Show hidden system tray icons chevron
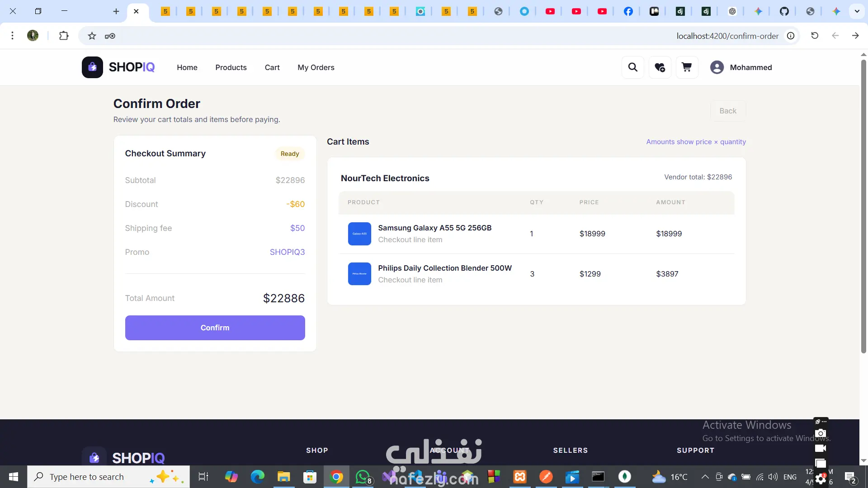 (705, 477)
